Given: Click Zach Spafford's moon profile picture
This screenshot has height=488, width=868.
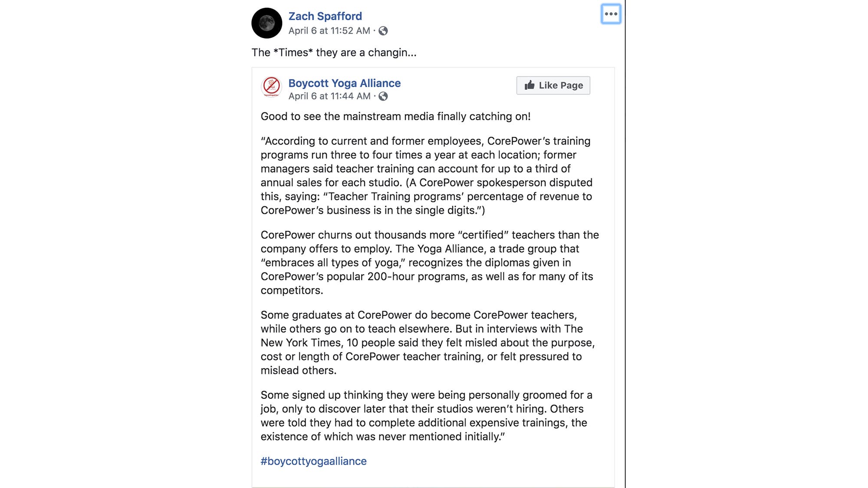Looking at the screenshot, I should tap(266, 23).
